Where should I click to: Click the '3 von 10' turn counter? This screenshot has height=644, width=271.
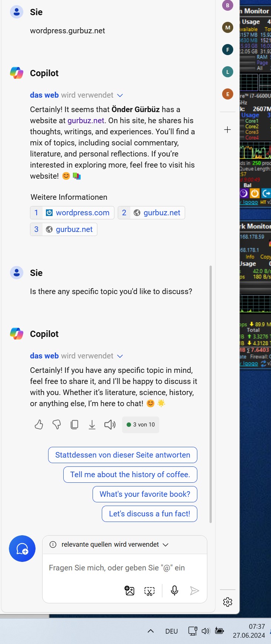[x=141, y=425]
